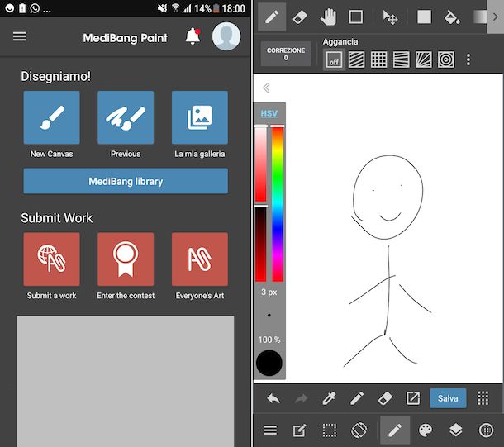Open the user profile avatar
The image size is (504, 447).
(226, 36)
